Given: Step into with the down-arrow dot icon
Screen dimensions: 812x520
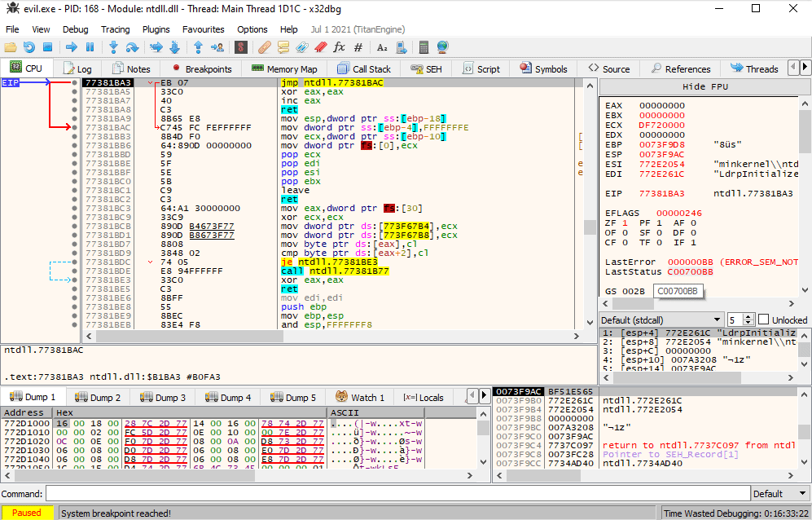Looking at the screenshot, I should coord(113,48).
